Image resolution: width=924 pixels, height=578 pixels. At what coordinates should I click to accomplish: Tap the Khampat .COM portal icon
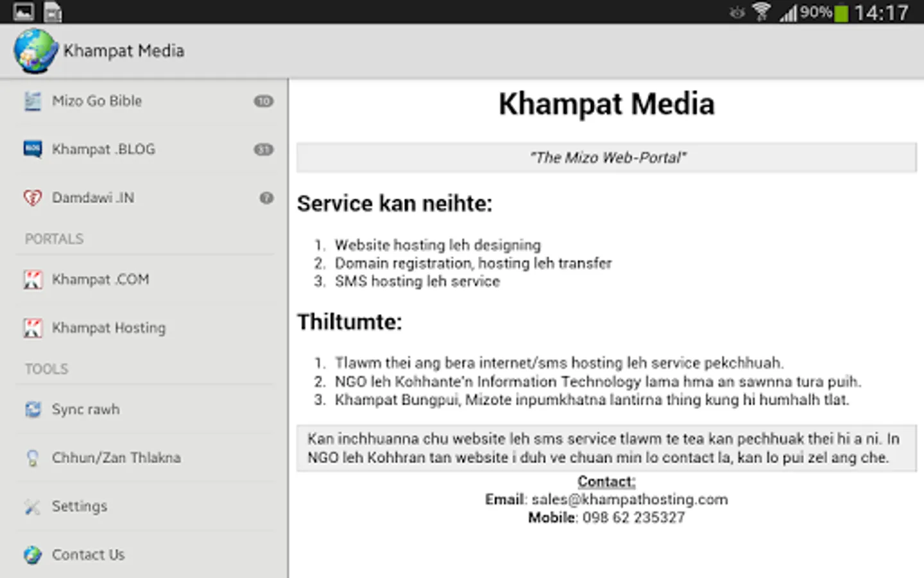[x=33, y=279]
